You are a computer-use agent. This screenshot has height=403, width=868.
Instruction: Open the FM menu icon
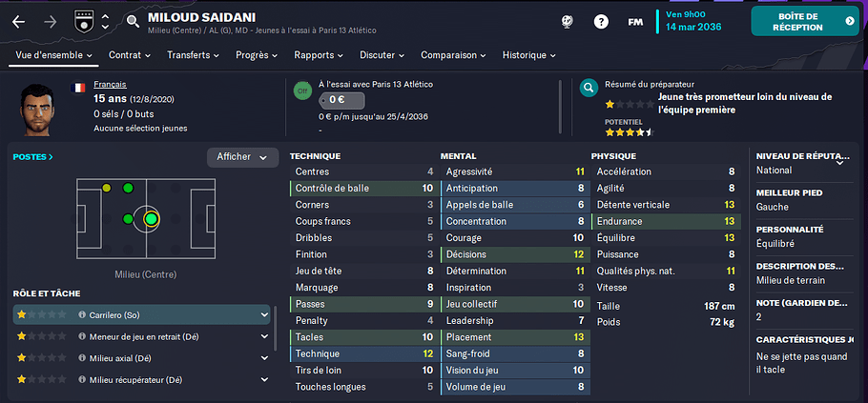coord(635,22)
